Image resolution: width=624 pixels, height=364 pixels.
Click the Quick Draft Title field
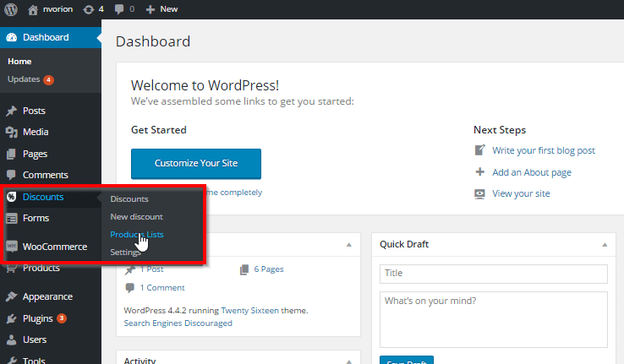tap(494, 274)
